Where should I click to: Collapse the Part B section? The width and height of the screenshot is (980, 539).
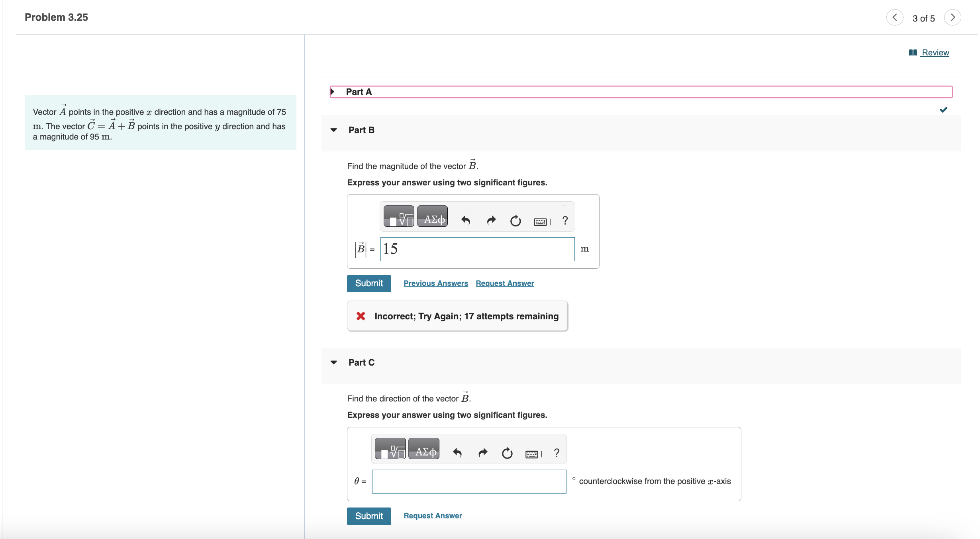pyautogui.click(x=334, y=130)
